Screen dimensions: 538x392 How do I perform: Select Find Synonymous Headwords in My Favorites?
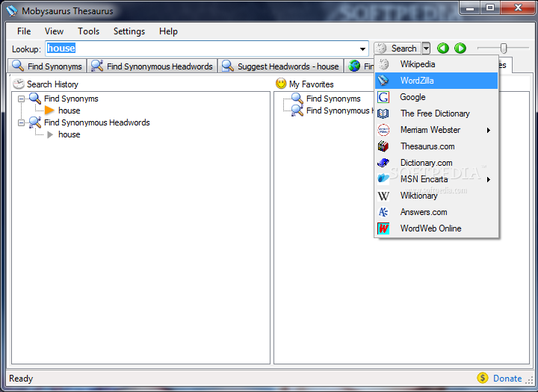click(340, 111)
